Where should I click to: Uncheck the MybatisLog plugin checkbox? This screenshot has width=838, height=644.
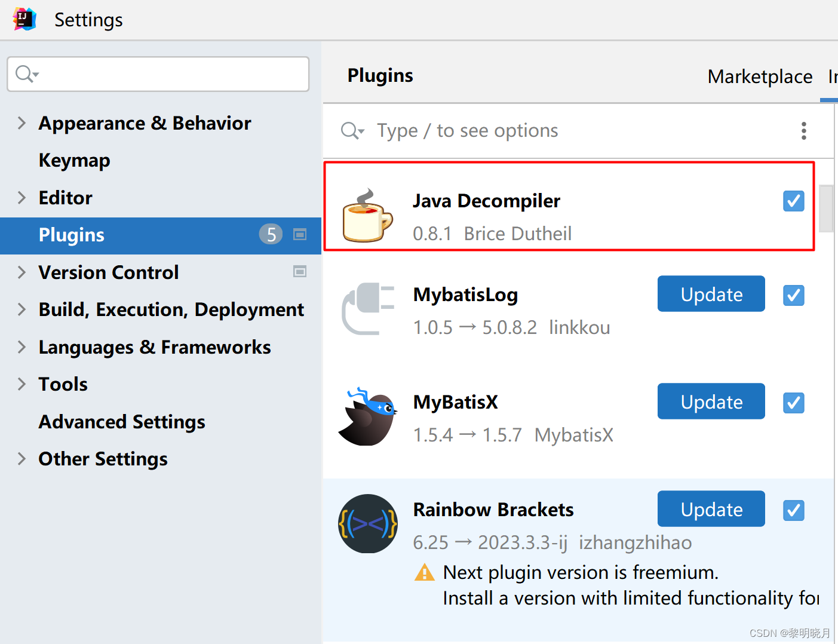coord(794,295)
